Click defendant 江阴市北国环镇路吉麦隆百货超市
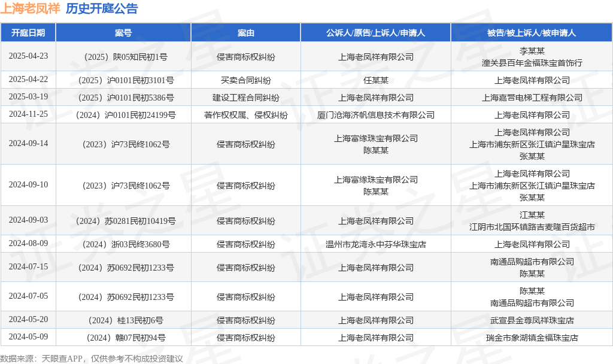 click(x=532, y=227)
